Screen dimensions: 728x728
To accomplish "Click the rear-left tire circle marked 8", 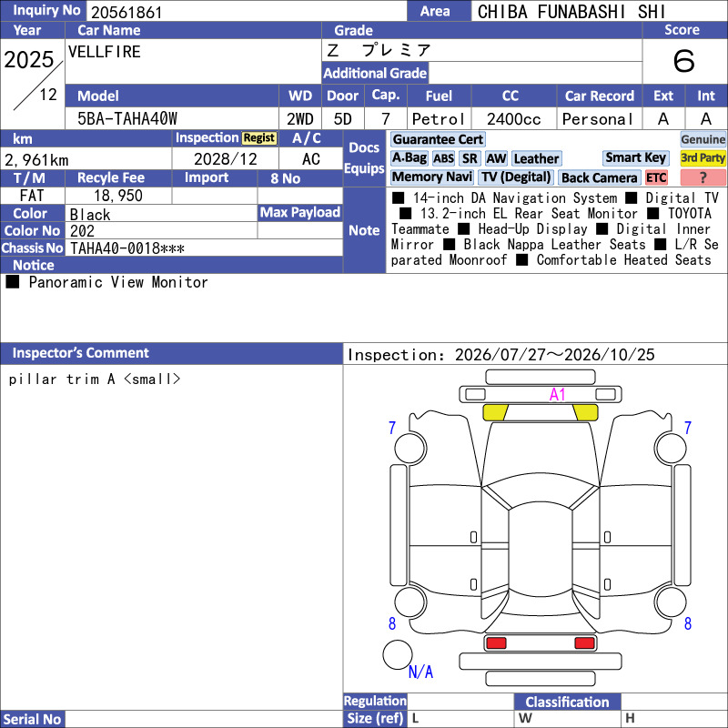I will tap(410, 602).
